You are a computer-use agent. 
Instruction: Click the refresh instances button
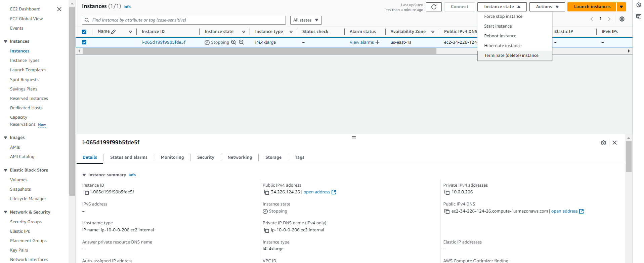[434, 7]
